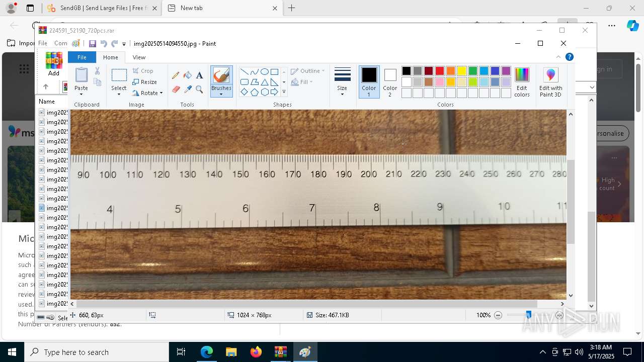Choose the Line shape

(x=244, y=72)
